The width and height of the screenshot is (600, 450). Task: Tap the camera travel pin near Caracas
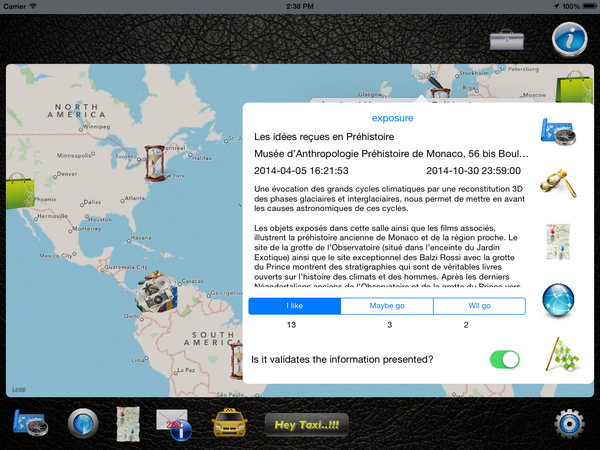157,292
